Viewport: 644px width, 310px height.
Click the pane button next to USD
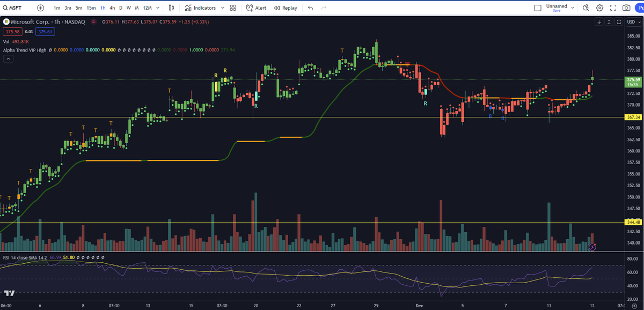(x=619, y=22)
